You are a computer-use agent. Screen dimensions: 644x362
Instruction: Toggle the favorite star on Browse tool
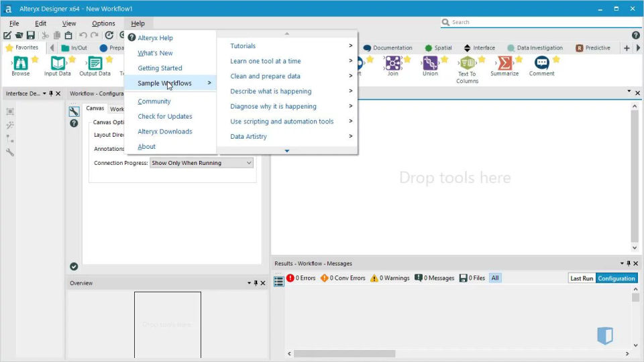pos(36,60)
